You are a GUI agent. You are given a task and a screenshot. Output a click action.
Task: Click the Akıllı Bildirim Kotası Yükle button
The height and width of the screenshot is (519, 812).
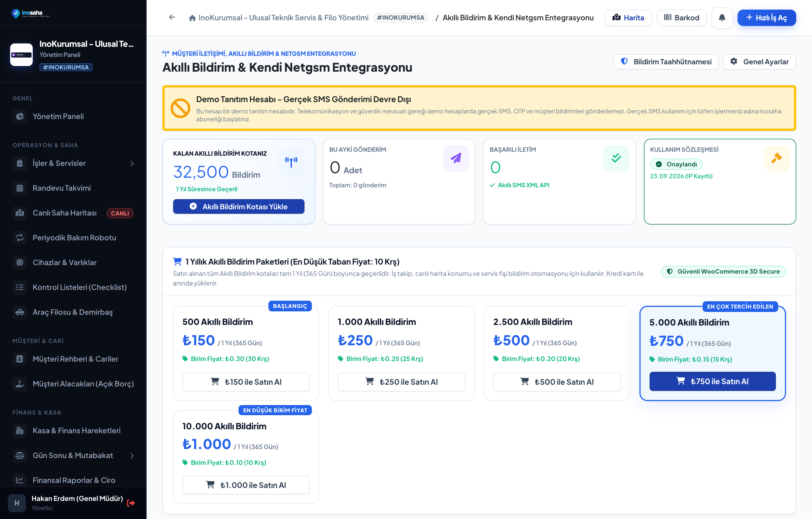[x=239, y=206]
